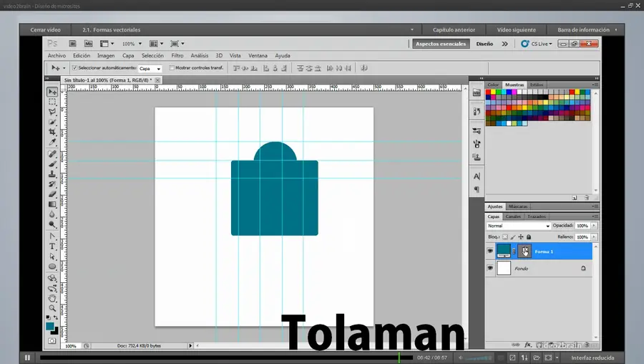The height and width of the screenshot is (364, 644).
Task: Click the video playback progress bar
Action: pyautogui.click(x=226, y=358)
